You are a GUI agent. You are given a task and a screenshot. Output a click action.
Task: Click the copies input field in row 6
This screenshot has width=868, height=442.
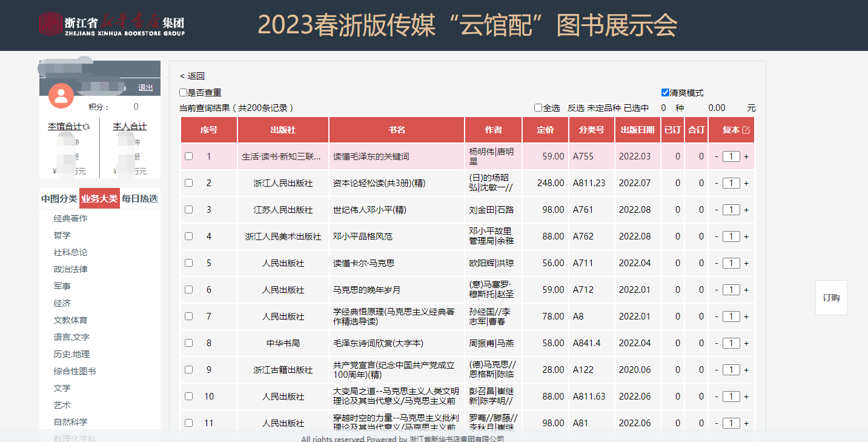731,290
